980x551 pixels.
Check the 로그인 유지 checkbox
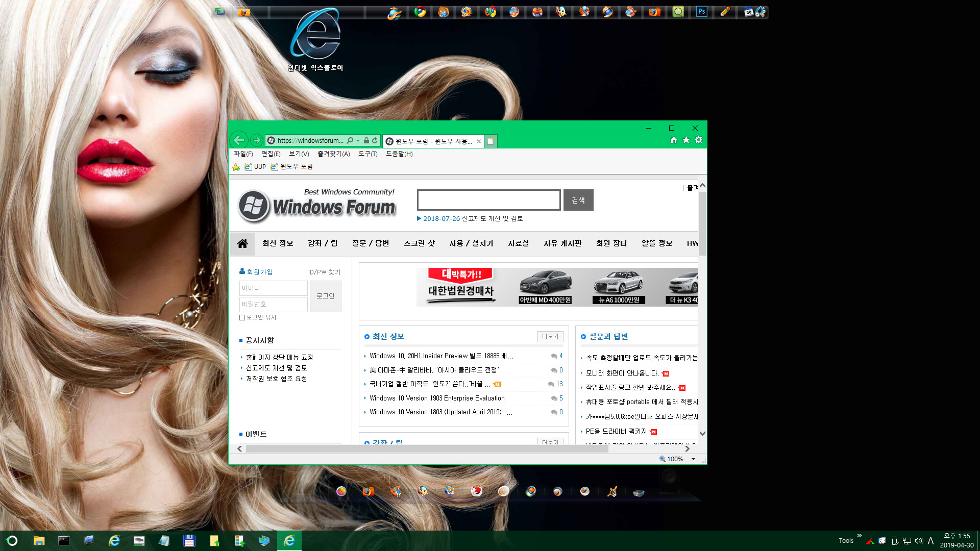click(242, 317)
